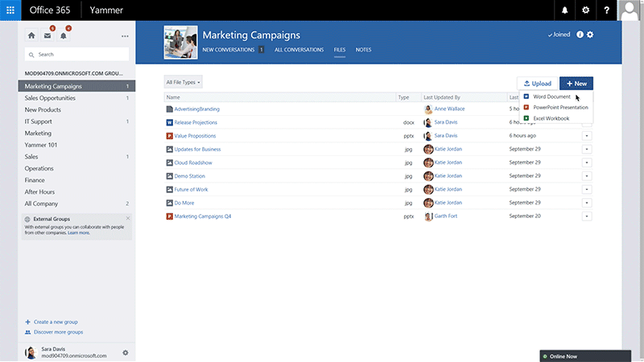Click Sara Davis link in Value Propositions row
Image resolution: width=644 pixels, height=362 pixels.
click(446, 135)
